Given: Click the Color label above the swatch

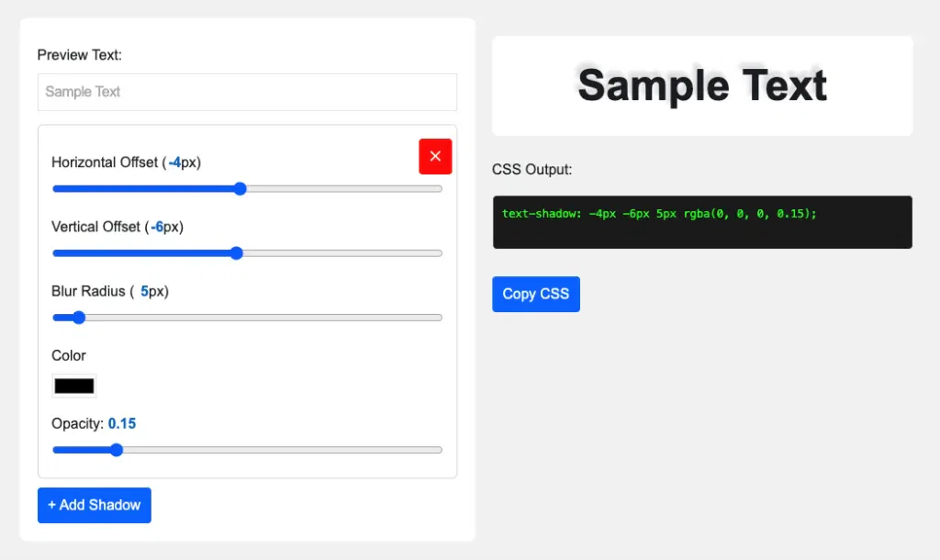Looking at the screenshot, I should (x=68, y=355).
